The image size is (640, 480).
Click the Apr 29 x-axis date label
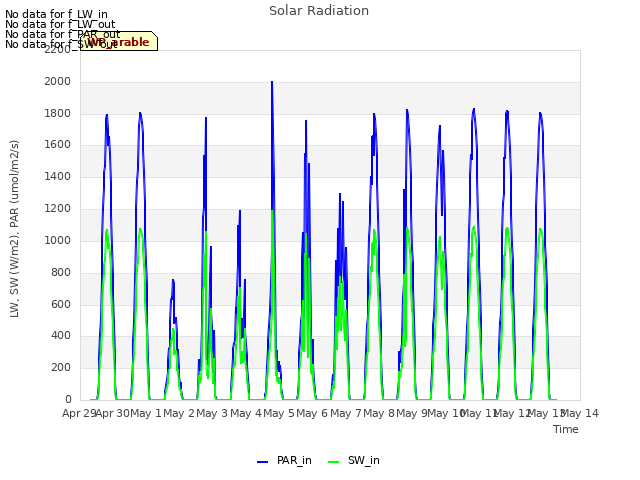pos(79,413)
